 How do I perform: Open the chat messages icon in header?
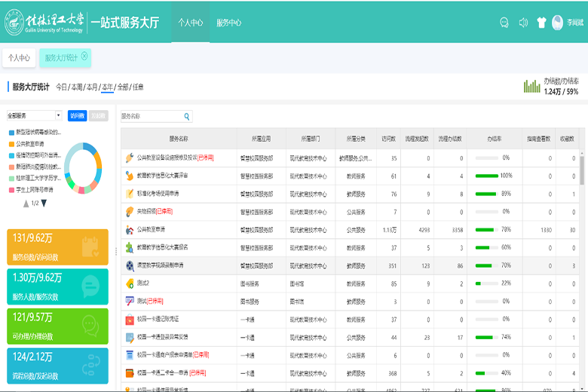click(x=504, y=23)
